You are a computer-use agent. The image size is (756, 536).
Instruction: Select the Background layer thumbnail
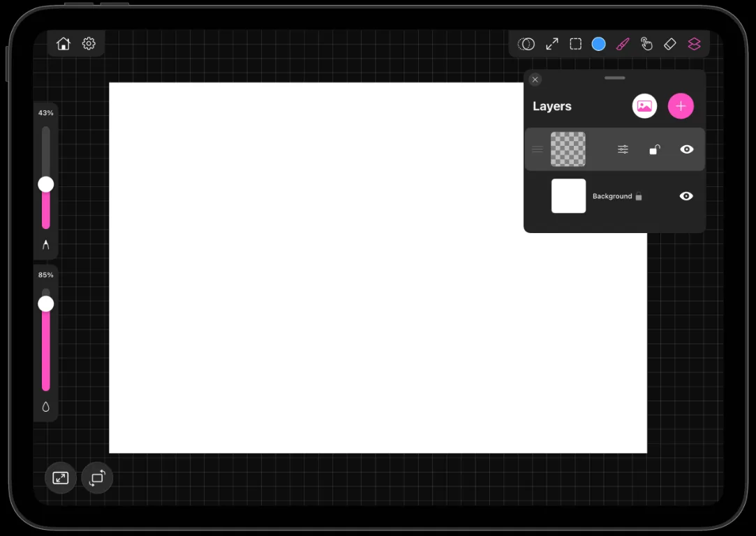[x=568, y=196]
